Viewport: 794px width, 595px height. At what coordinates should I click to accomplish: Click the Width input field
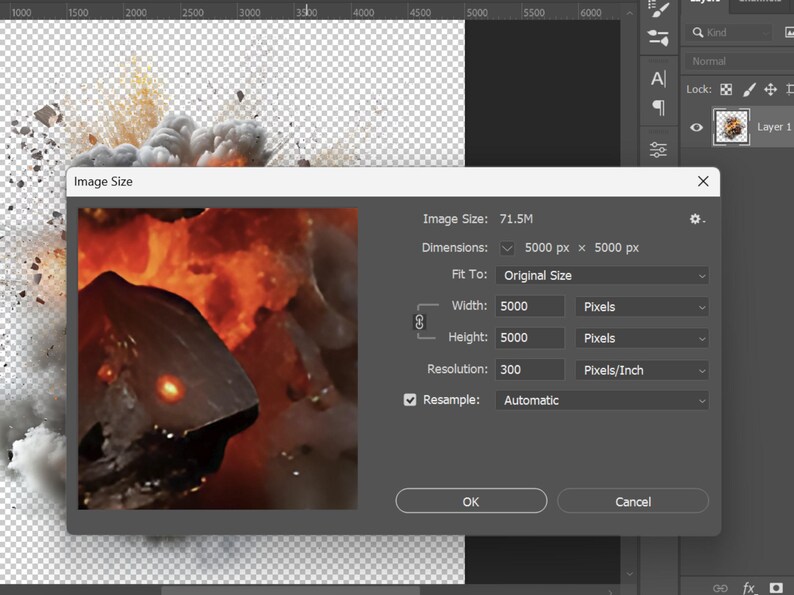tap(530, 306)
